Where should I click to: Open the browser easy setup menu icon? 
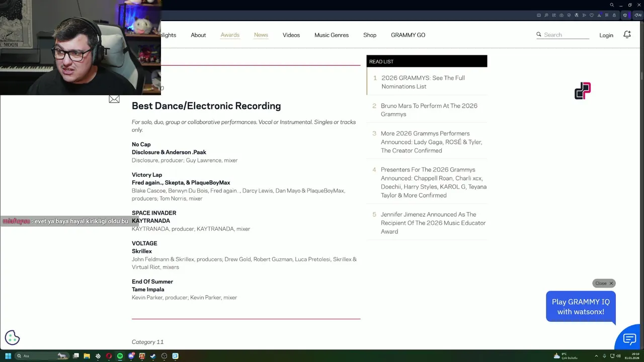pyautogui.click(x=607, y=15)
